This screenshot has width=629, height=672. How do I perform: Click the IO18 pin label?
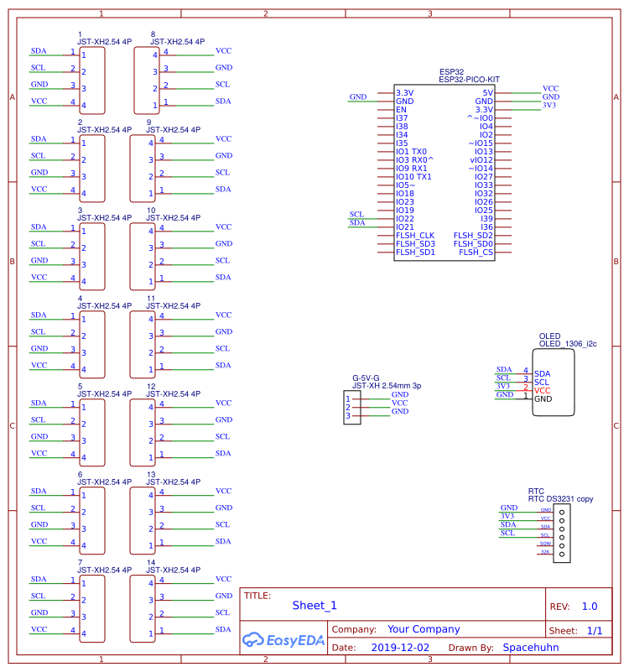point(405,193)
